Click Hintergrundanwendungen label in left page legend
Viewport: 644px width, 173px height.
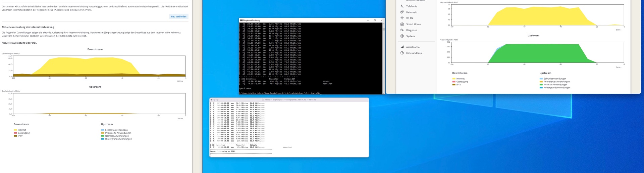click(118, 139)
